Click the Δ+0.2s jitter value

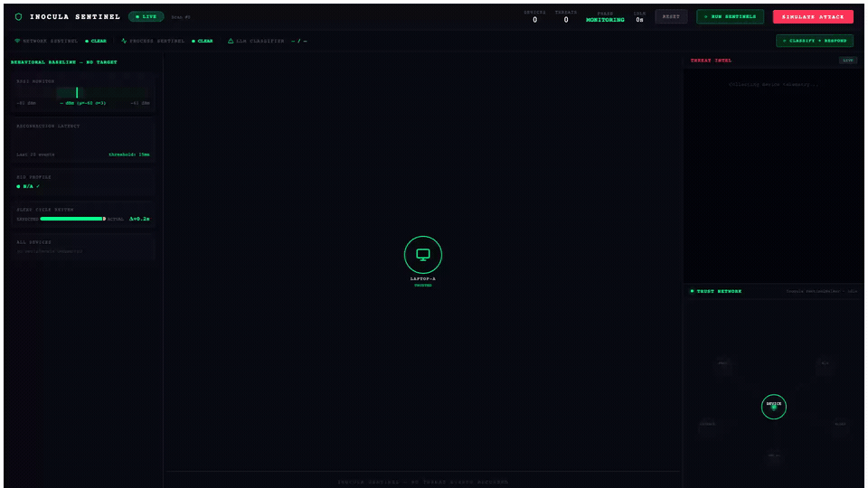click(139, 219)
